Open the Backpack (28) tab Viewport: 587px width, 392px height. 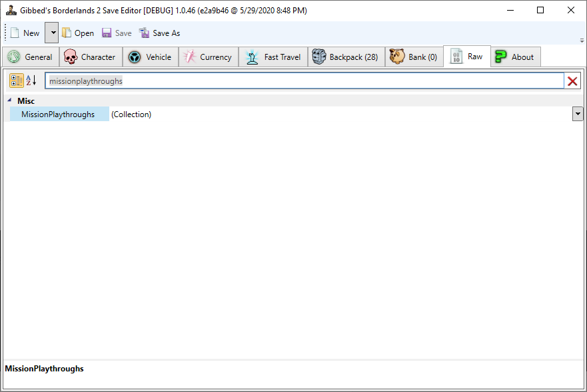click(x=346, y=57)
